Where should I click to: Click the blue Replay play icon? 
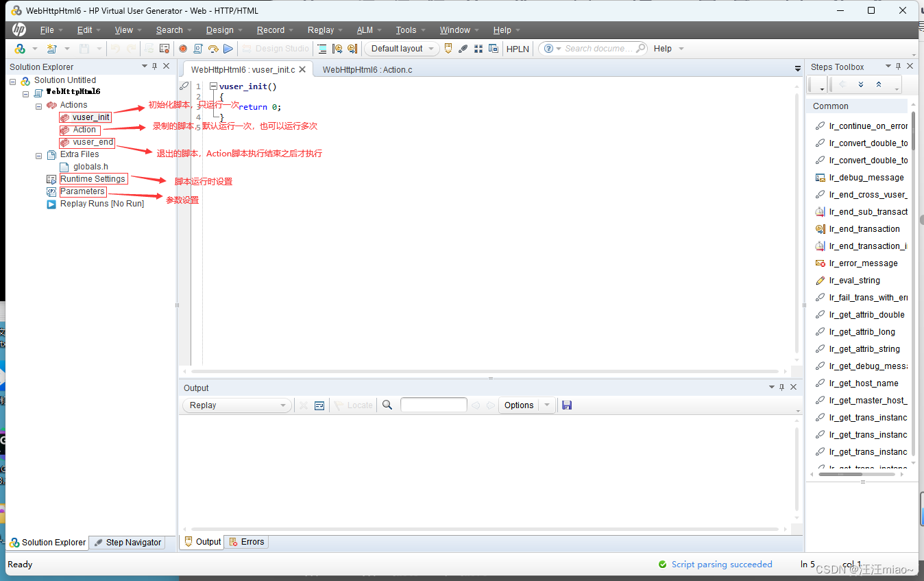click(x=228, y=49)
